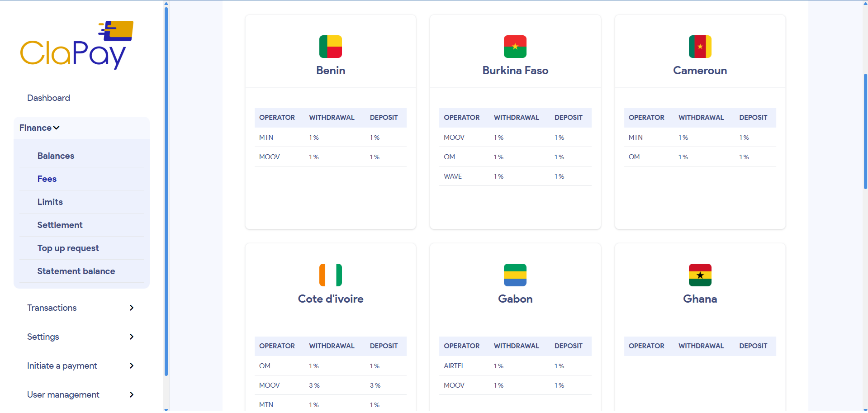
Task: Select the Cameroun flag icon
Action: 700,46
